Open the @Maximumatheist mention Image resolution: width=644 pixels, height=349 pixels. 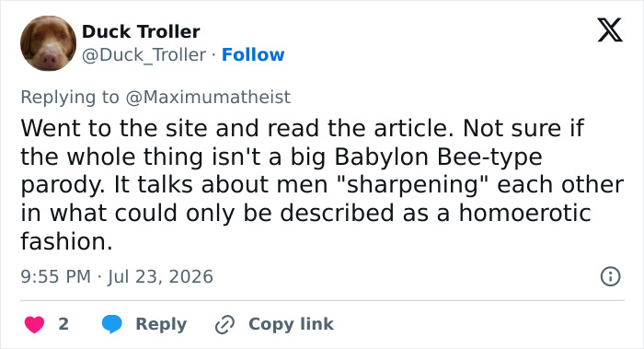[208, 97]
